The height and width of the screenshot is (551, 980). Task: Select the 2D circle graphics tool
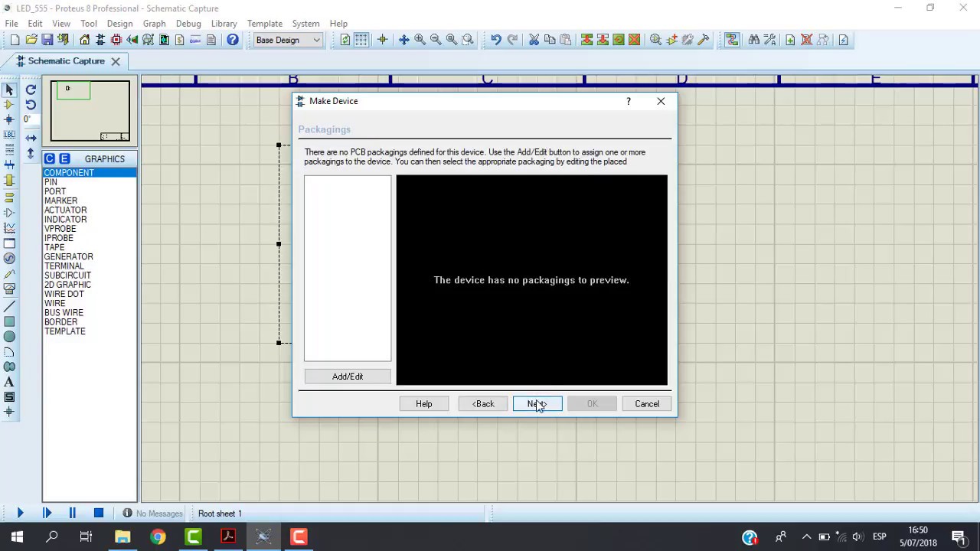9,337
